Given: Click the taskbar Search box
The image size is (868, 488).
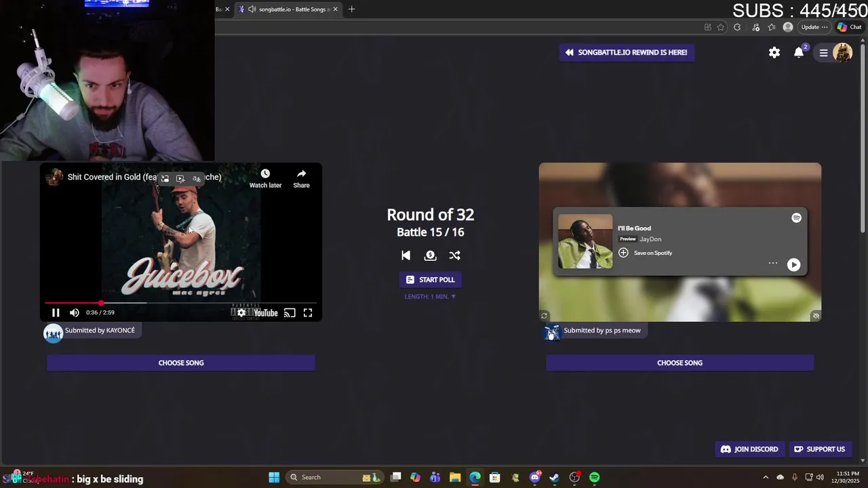Looking at the screenshot, I should click(x=335, y=477).
